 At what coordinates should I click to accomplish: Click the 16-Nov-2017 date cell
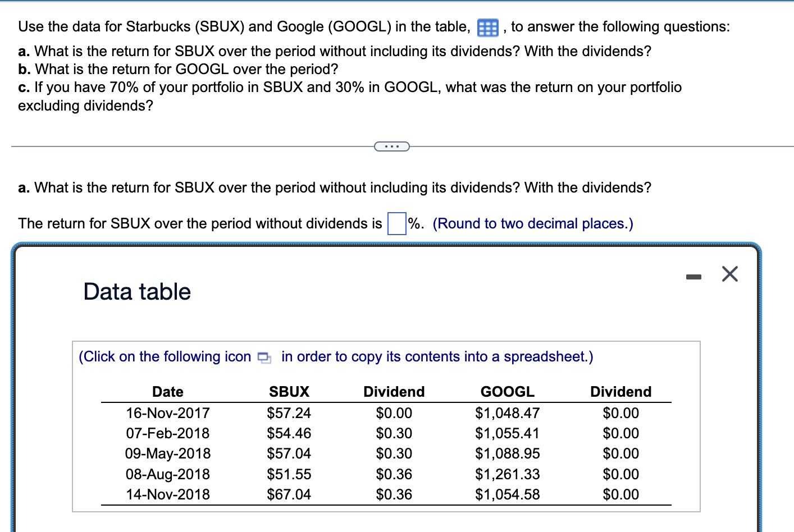click(167, 413)
